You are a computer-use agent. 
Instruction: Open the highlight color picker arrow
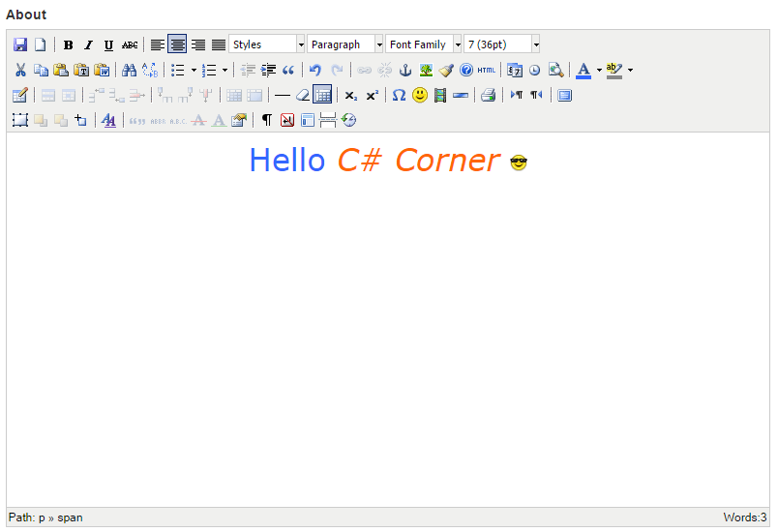coord(630,70)
